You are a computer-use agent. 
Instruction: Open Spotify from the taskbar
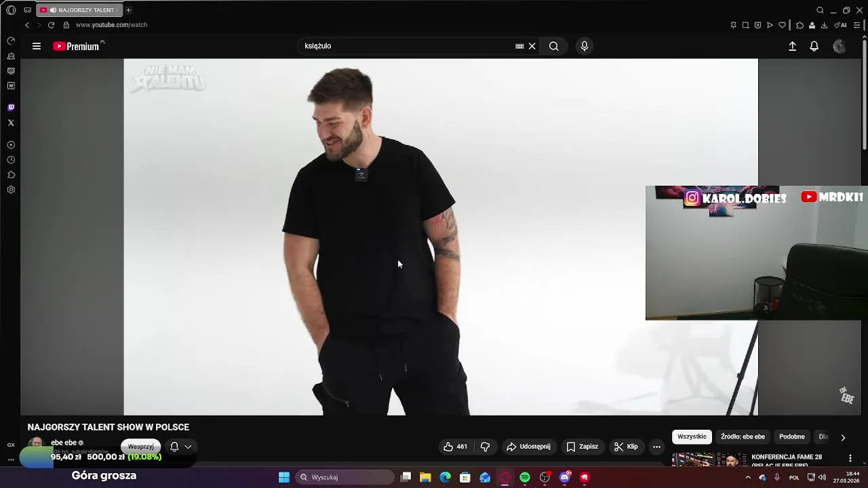525,477
